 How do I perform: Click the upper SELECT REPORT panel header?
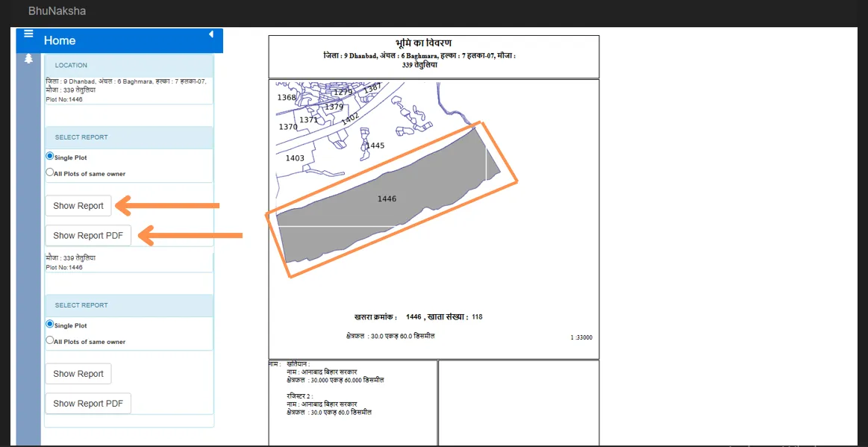129,137
